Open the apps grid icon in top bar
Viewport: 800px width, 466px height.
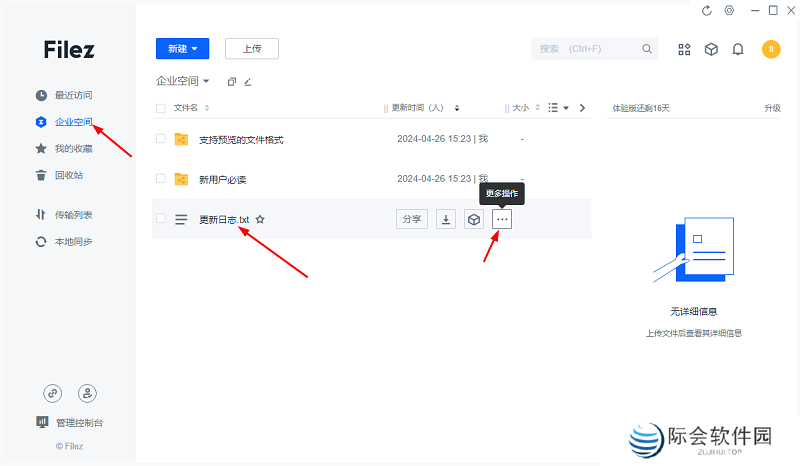pos(684,49)
